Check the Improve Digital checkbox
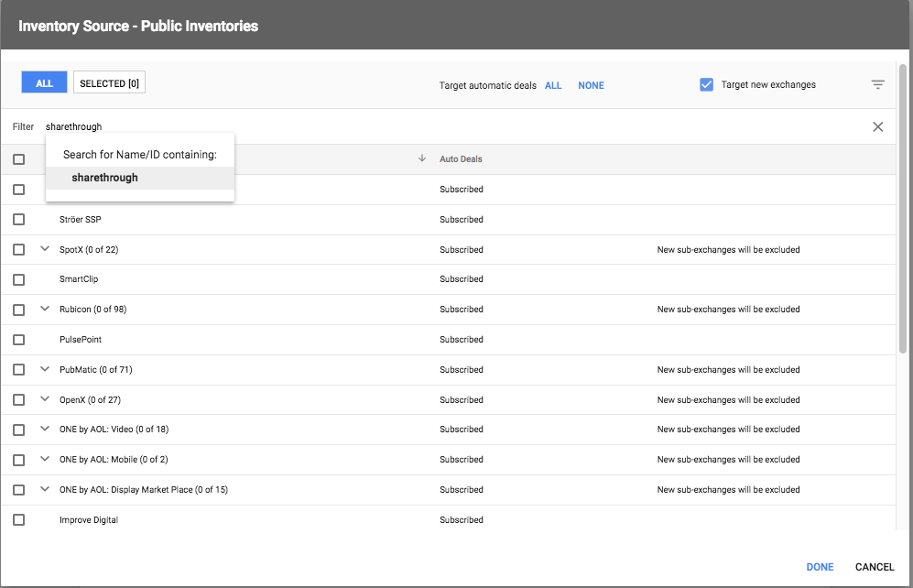This screenshot has width=913, height=588. pyautogui.click(x=18, y=520)
